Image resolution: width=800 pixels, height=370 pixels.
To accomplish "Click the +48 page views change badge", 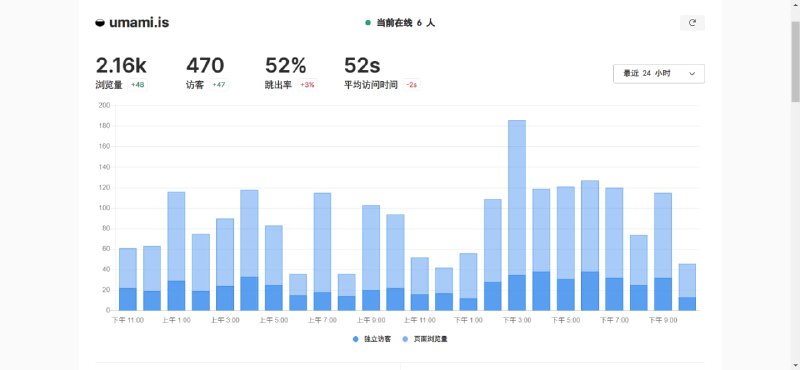I will [137, 85].
